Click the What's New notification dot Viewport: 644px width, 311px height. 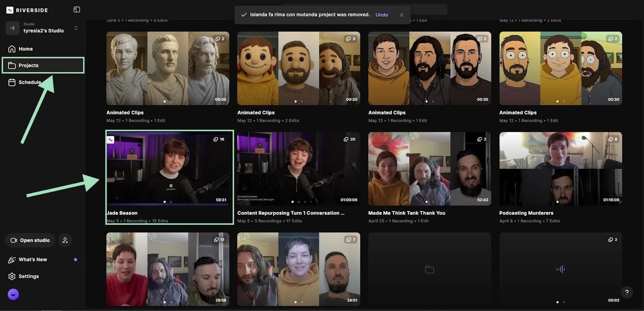tap(76, 260)
